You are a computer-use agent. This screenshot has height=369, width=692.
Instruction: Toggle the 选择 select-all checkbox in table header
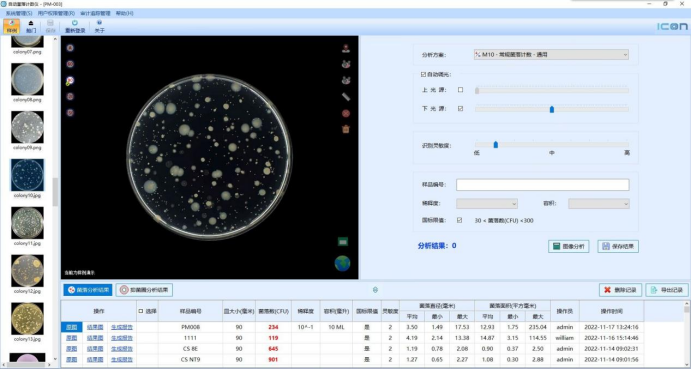[141, 311]
